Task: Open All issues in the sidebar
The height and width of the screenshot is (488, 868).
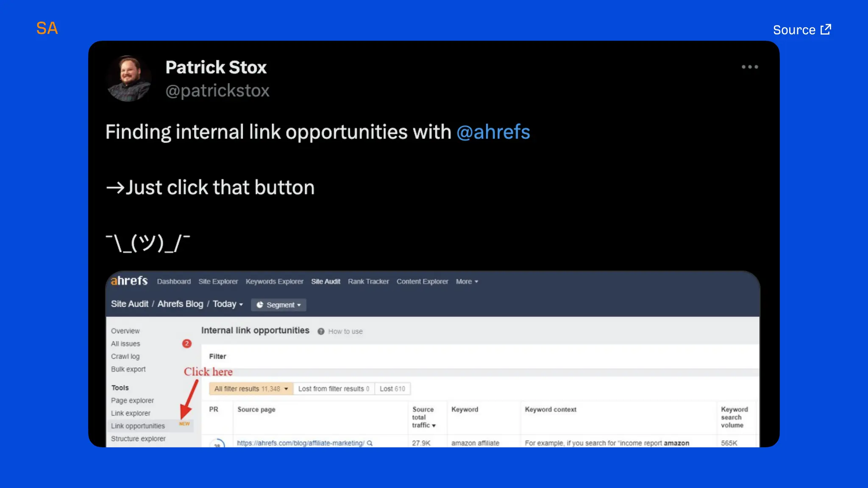Action: [x=125, y=344]
